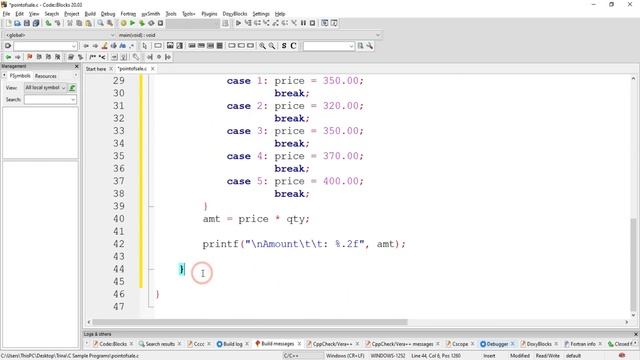640x360 pixels.
Task: Click the Stop debugger icon
Action: pyautogui.click(x=312, y=23)
